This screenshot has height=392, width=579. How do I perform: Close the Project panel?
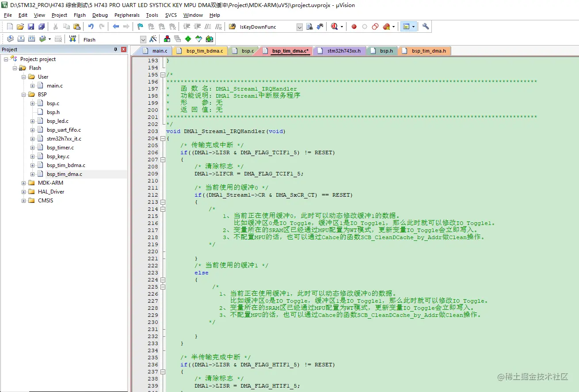[x=124, y=49]
